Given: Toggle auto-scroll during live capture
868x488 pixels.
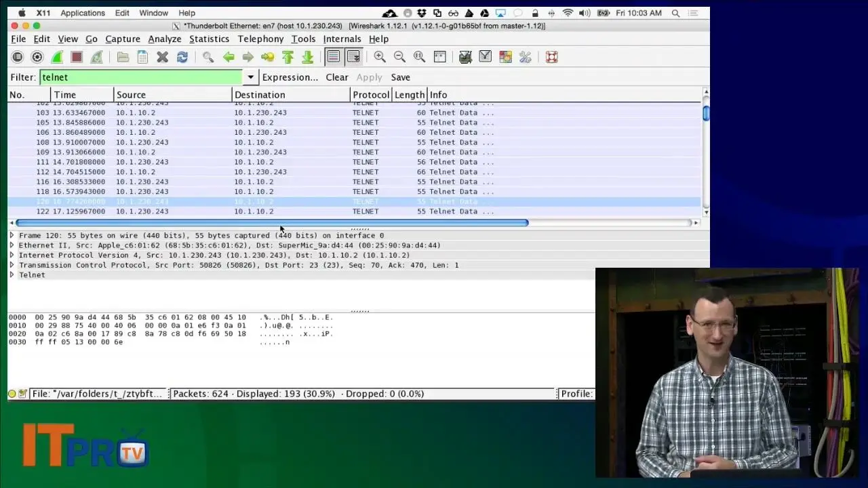Looking at the screenshot, I should pyautogui.click(x=353, y=57).
